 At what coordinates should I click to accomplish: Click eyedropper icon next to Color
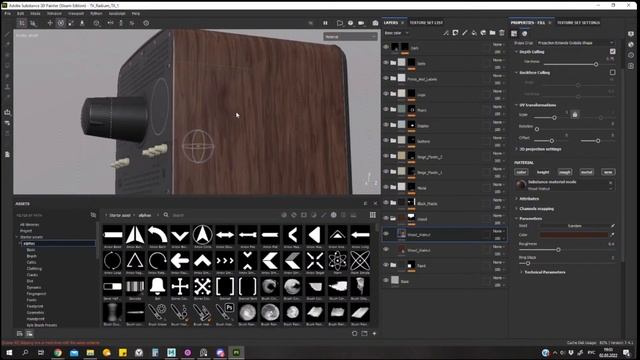point(612,235)
